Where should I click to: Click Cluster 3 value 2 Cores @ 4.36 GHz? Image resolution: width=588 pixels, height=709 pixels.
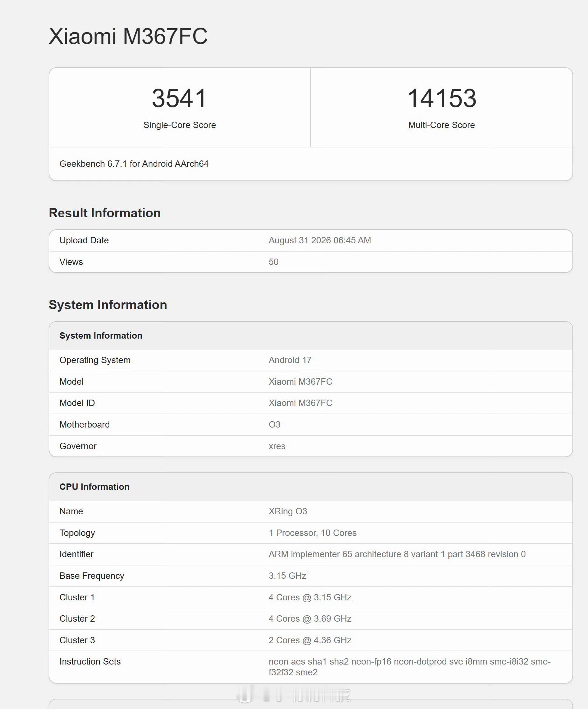[x=310, y=640]
